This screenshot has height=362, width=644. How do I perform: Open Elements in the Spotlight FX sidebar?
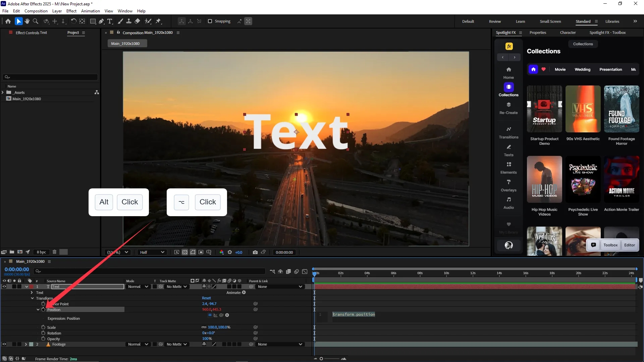click(x=508, y=168)
